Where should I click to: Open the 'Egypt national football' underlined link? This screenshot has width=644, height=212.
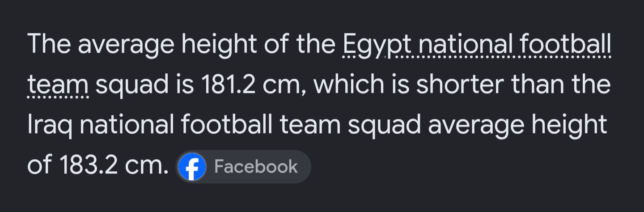pos(476,45)
